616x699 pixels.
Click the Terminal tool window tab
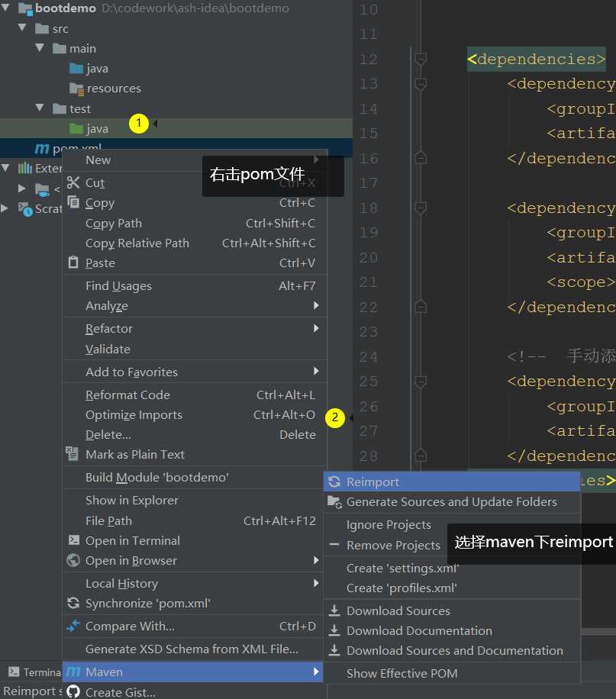point(34,672)
